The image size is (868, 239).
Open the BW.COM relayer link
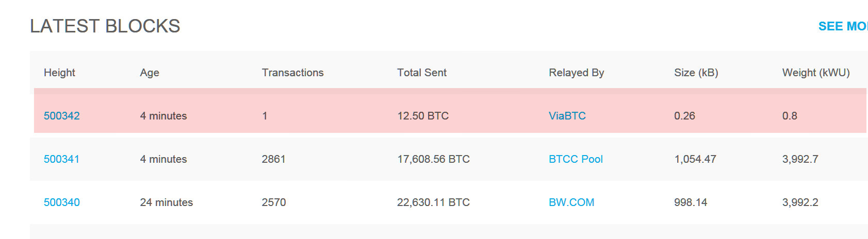tap(571, 202)
